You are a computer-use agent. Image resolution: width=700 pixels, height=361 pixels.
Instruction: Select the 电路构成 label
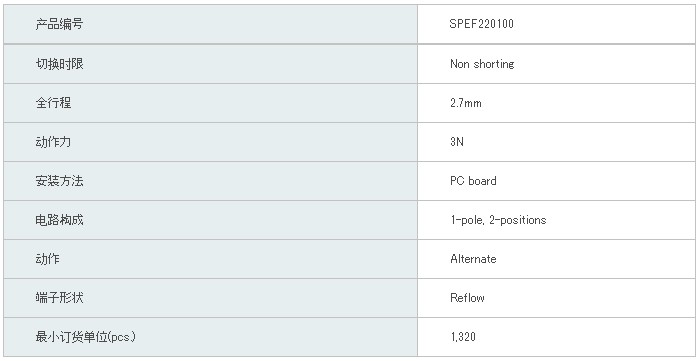59,220
